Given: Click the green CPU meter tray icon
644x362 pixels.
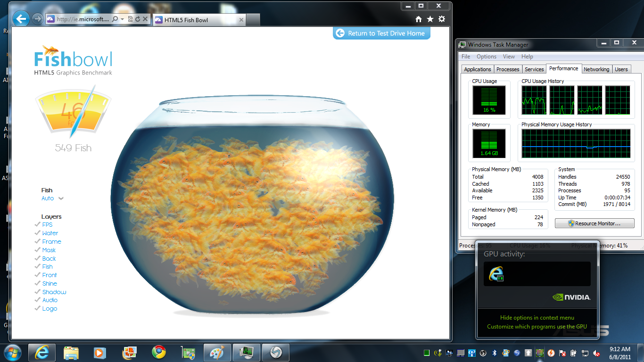Looking at the screenshot, I should tap(427, 353).
